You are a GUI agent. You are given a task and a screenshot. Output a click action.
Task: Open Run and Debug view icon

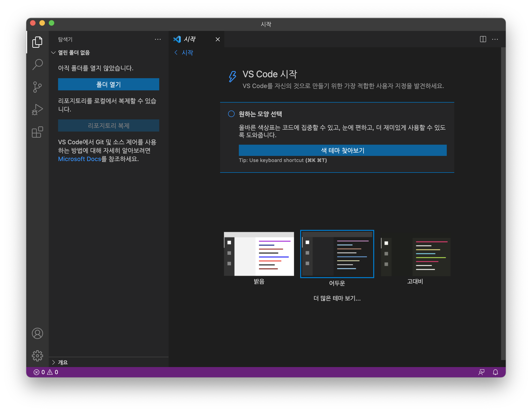[x=37, y=110]
